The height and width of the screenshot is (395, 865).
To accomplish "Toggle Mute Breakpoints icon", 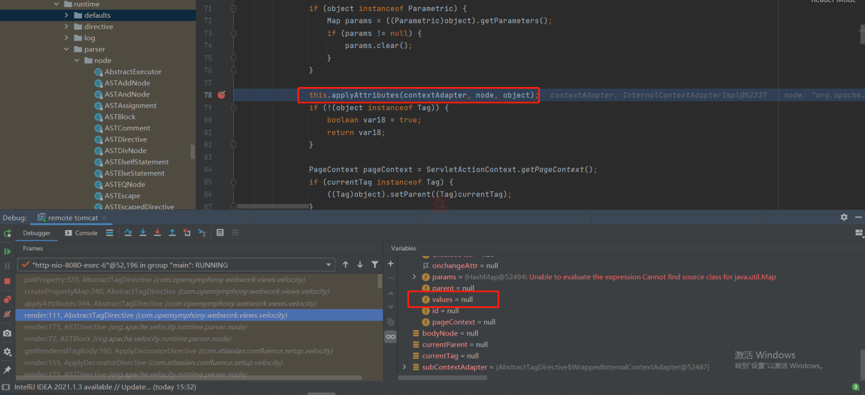I will point(7,314).
